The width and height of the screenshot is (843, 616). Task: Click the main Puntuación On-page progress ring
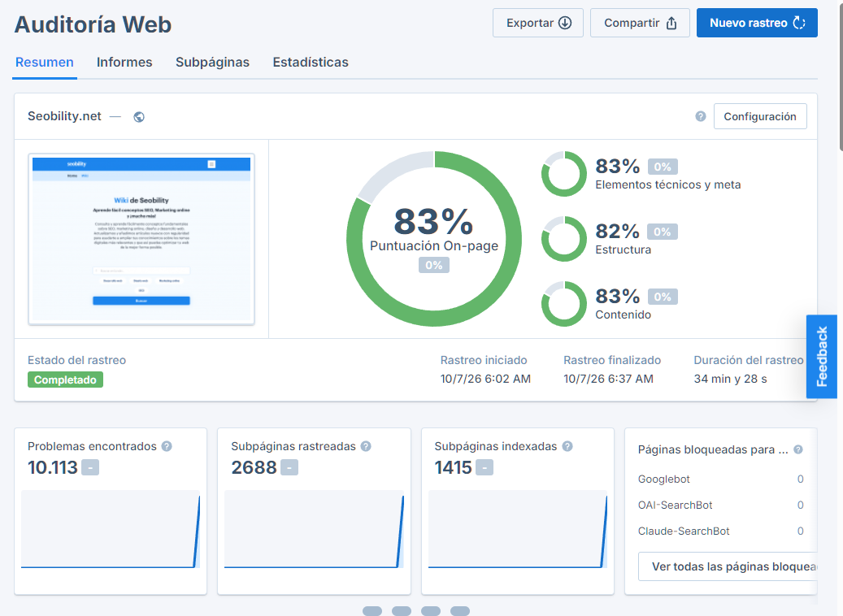tap(434, 239)
